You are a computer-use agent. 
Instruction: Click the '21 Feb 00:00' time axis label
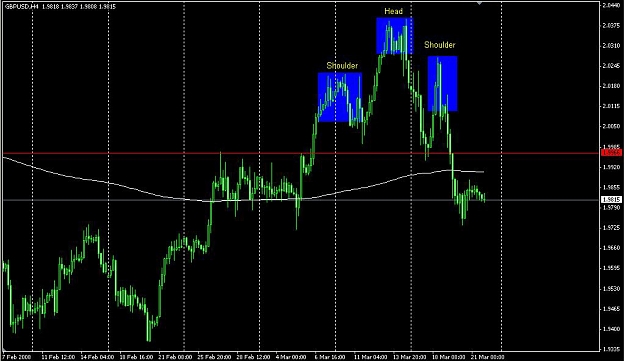coord(175,357)
